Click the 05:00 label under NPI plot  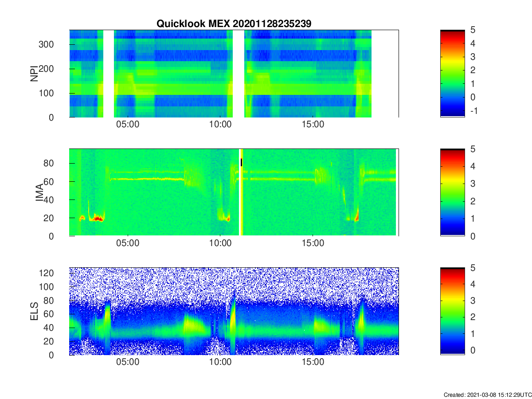(x=128, y=125)
